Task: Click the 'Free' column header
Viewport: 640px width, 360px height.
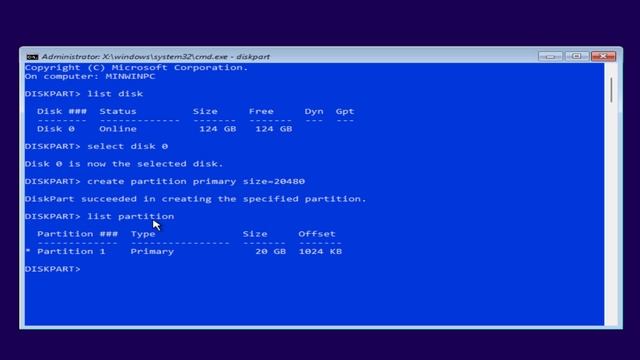Action: (x=261, y=111)
